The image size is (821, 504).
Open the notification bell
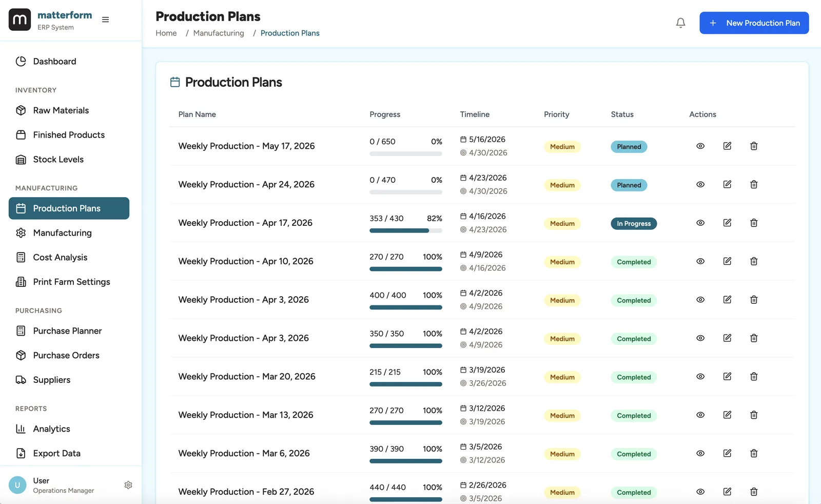680,23
